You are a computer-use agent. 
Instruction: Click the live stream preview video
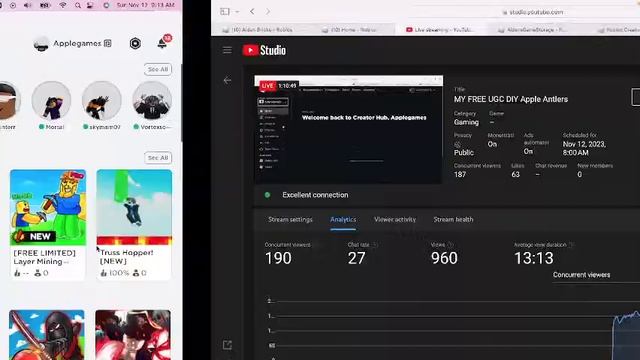pyautogui.click(x=349, y=129)
